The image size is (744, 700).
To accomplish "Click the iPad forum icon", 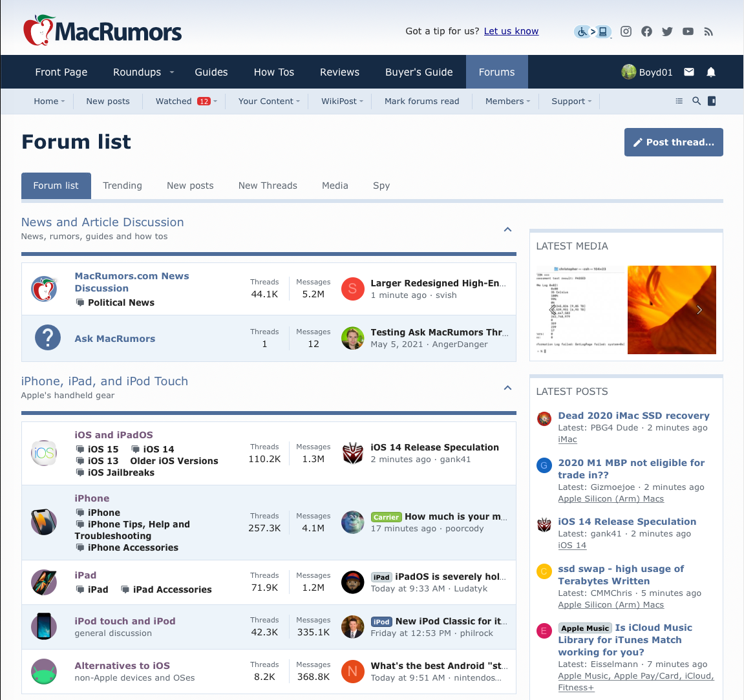I will (x=44, y=582).
